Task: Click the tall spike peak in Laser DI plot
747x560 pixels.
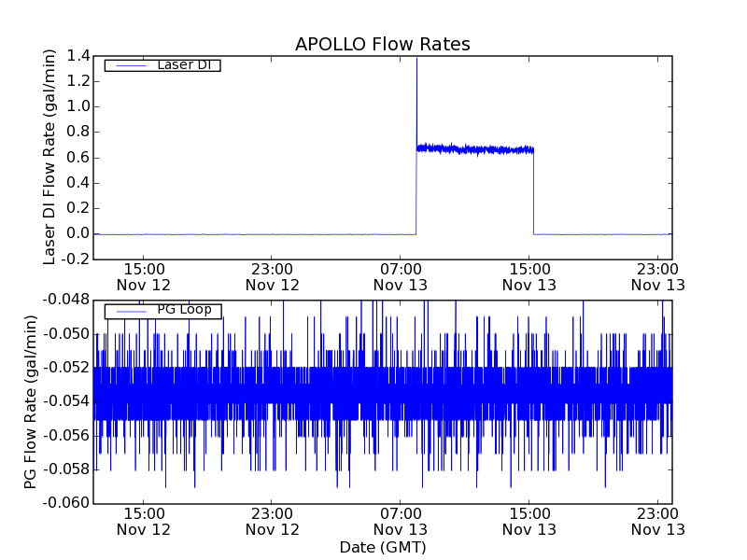Action: (416, 60)
